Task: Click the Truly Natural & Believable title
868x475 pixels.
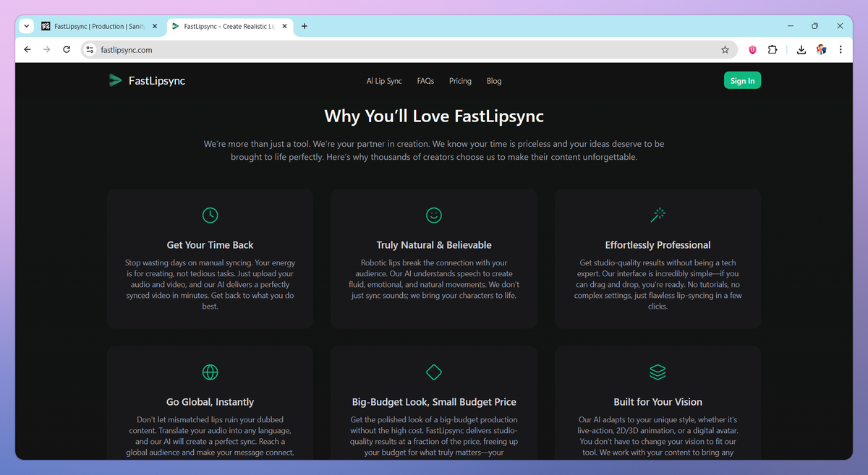Action: coord(434,245)
